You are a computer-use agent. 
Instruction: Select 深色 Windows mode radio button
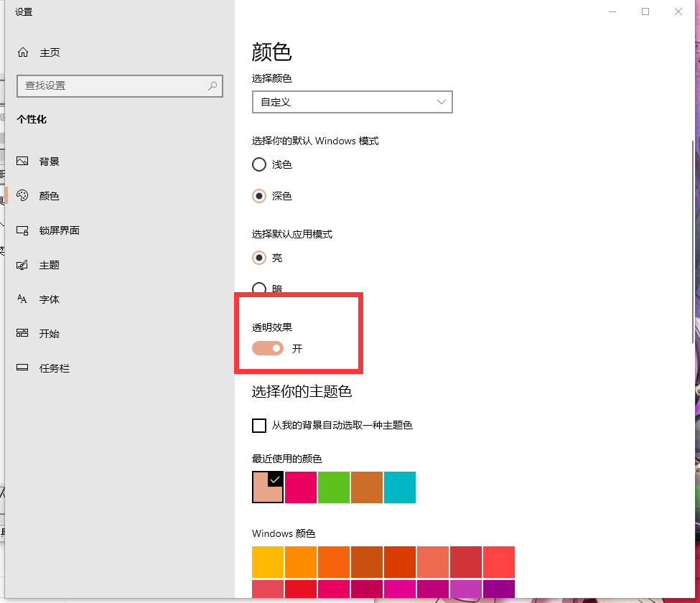[259, 196]
